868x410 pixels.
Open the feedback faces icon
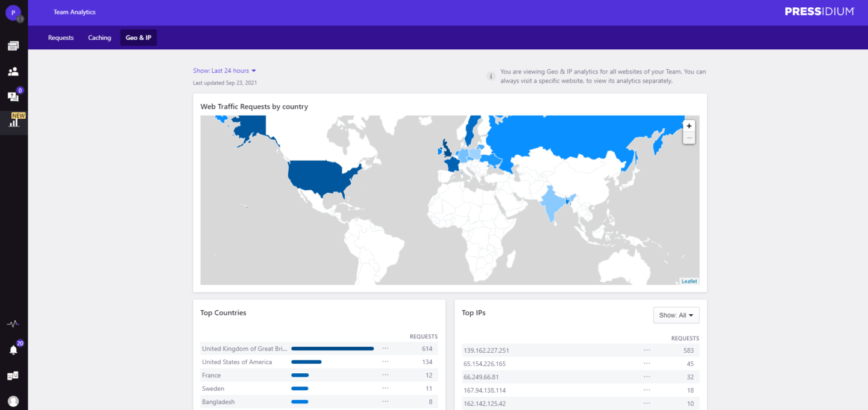(13, 376)
